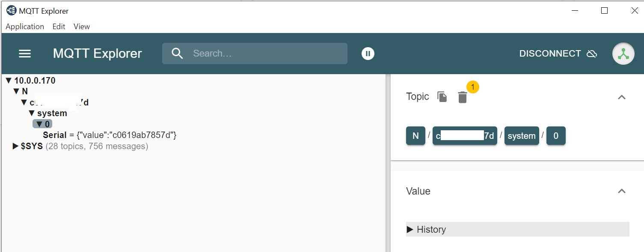Screen dimensions: 644x252
Task: Open the hamburger navigation menu
Action: pyautogui.click(x=24, y=53)
